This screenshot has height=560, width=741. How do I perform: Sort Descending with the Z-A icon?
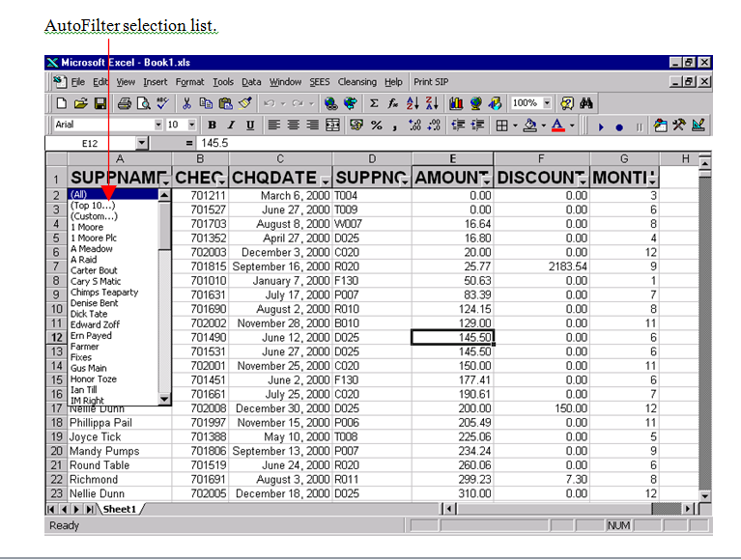click(x=432, y=103)
